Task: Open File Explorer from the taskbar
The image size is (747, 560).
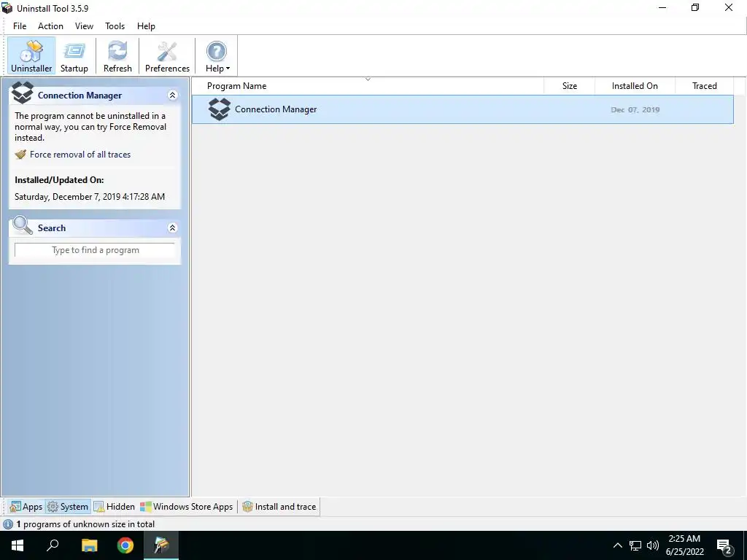Action: [89, 545]
